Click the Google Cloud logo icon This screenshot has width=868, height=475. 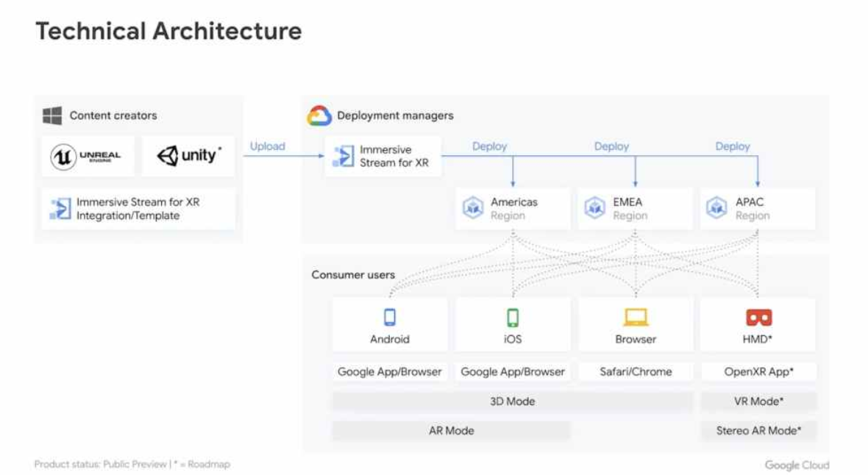pos(319,115)
